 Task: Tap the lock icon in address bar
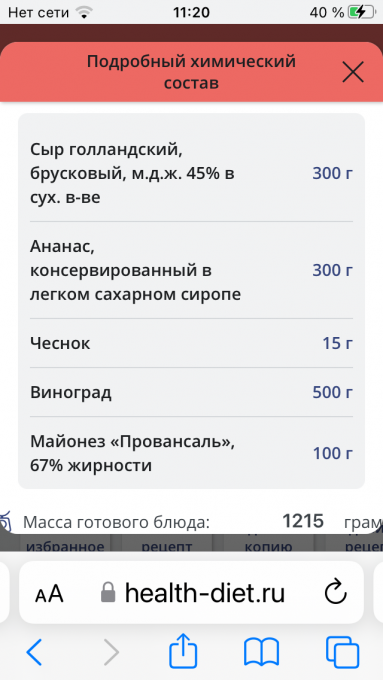pos(108,592)
